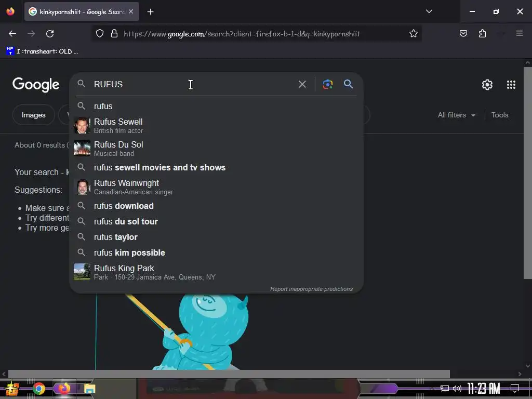Launch Chrome from the taskbar
Image resolution: width=532 pixels, height=399 pixels.
(x=39, y=389)
